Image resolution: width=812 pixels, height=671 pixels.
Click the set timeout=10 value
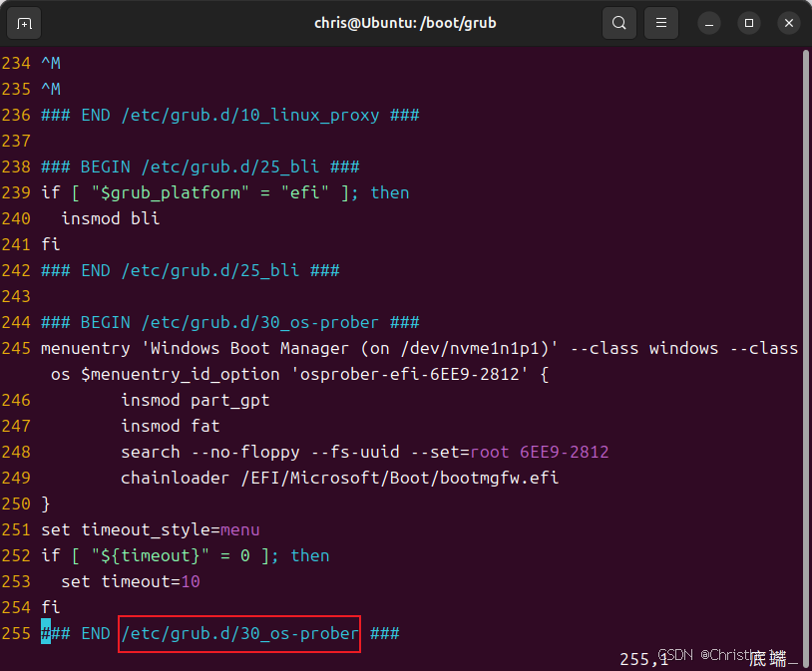tap(190, 581)
